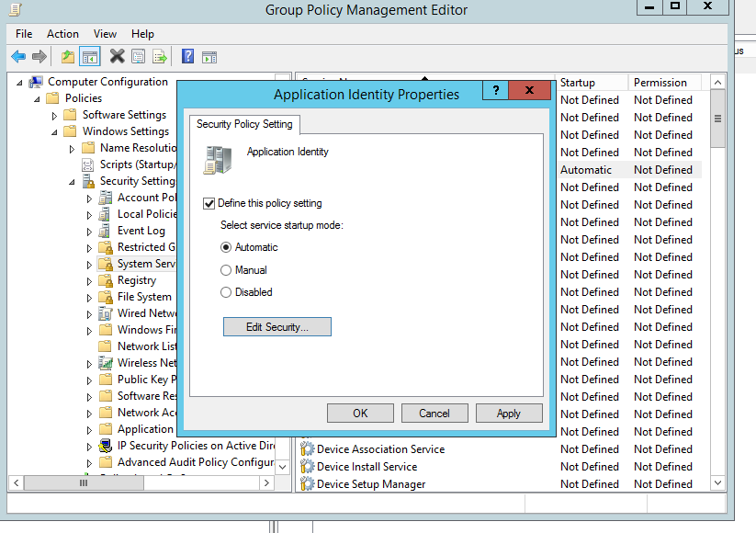
Task: Click the Forward arrow toolbar icon
Action: pyautogui.click(x=39, y=57)
